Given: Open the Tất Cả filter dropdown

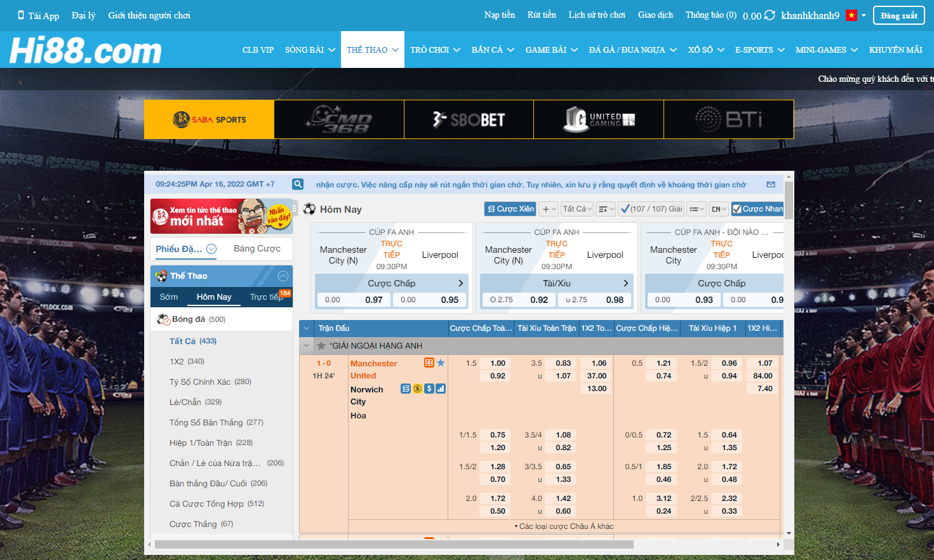Looking at the screenshot, I should click(x=577, y=209).
